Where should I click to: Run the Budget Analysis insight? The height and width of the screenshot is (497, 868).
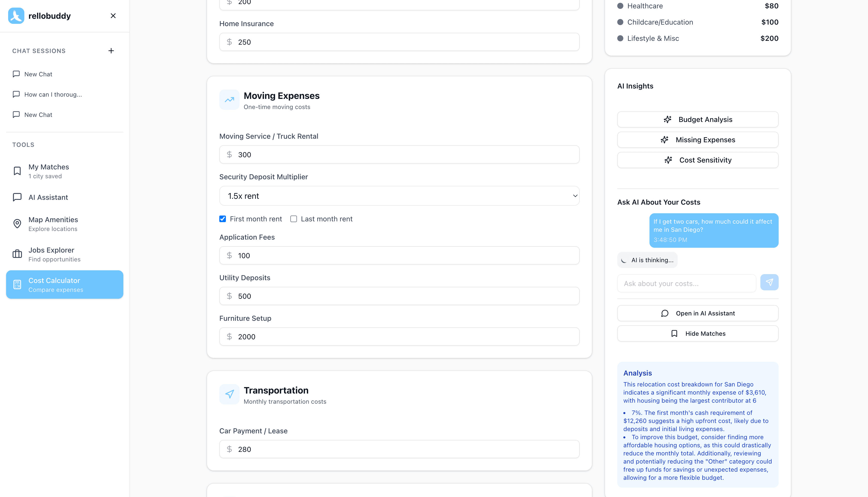(697, 119)
